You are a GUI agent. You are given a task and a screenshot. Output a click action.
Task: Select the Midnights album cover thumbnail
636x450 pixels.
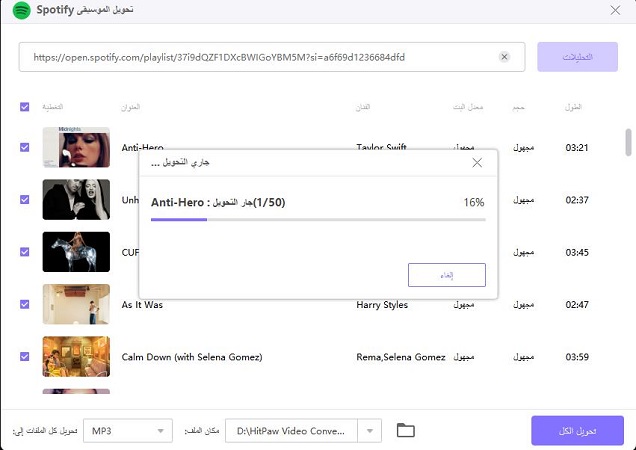pyautogui.click(x=76, y=147)
